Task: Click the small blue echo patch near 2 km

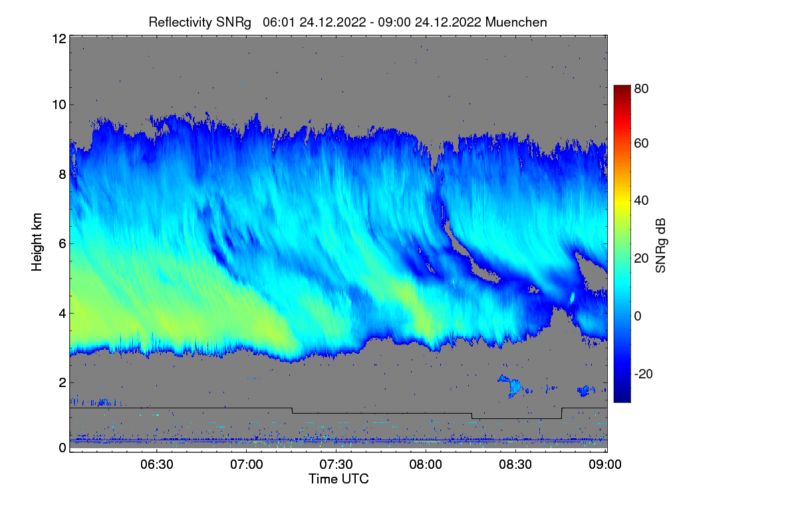Action: coord(513,386)
